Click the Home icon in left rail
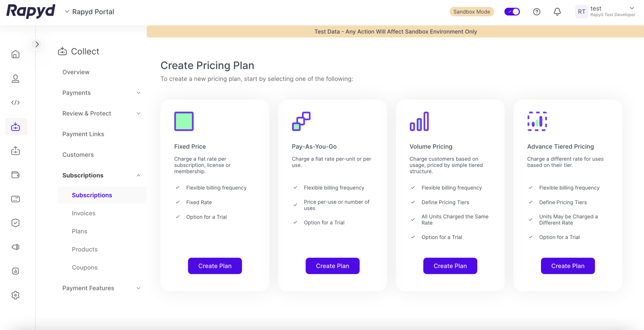The image size is (644, 330). pyautogui.click(x=15, y=54)
